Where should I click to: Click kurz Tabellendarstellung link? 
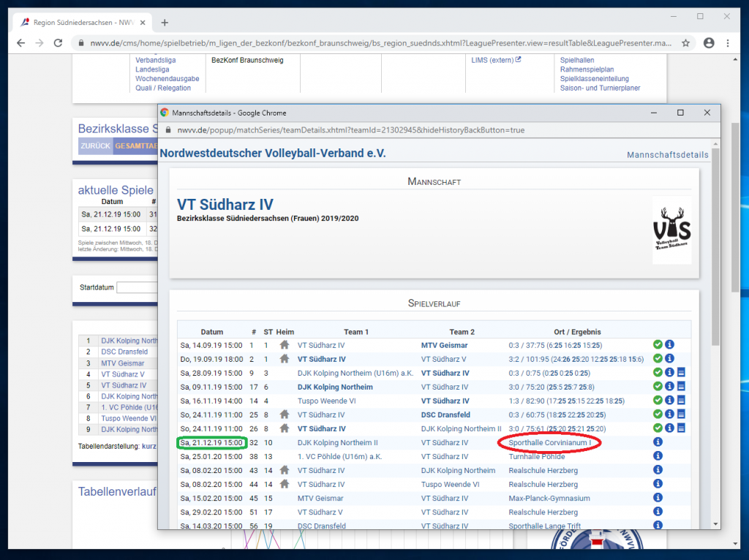click(x=149, y=446)
